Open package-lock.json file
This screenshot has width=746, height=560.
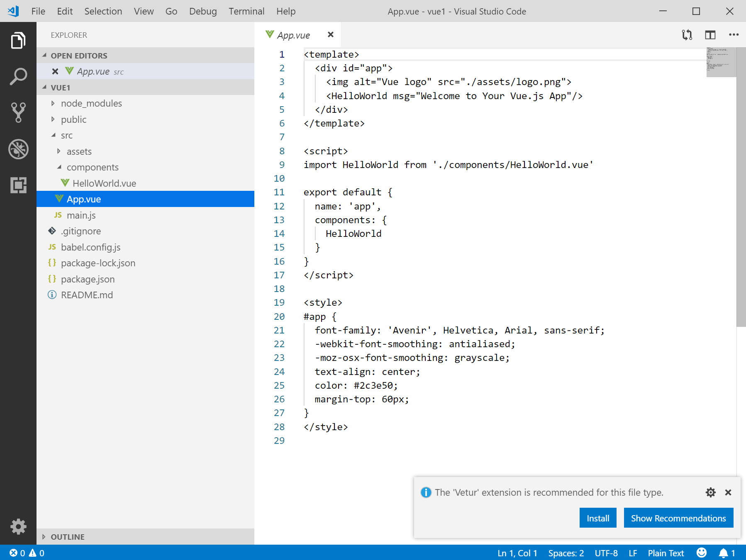click(x=145, y=263)
